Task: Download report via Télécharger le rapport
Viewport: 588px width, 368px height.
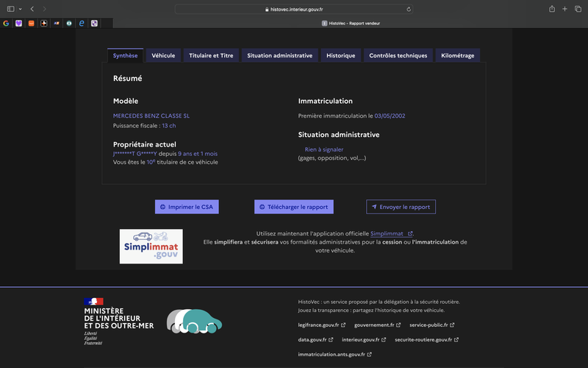Action: point(293,207)
